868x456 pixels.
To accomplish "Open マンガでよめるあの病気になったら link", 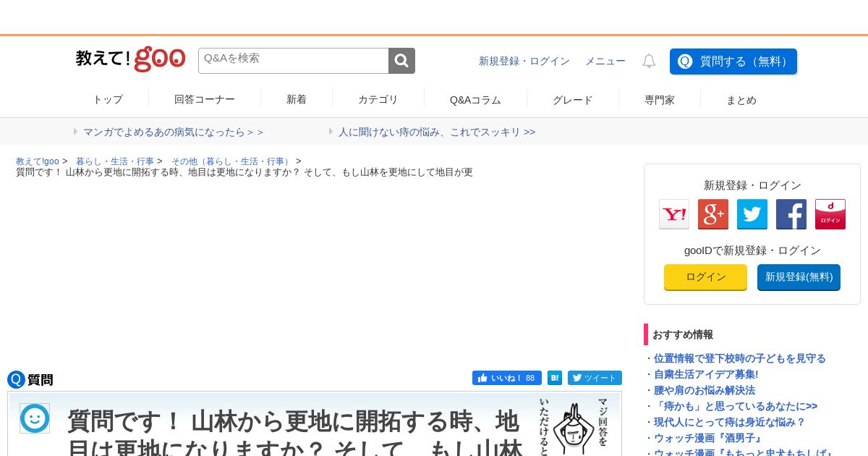I will click(173, 132).
